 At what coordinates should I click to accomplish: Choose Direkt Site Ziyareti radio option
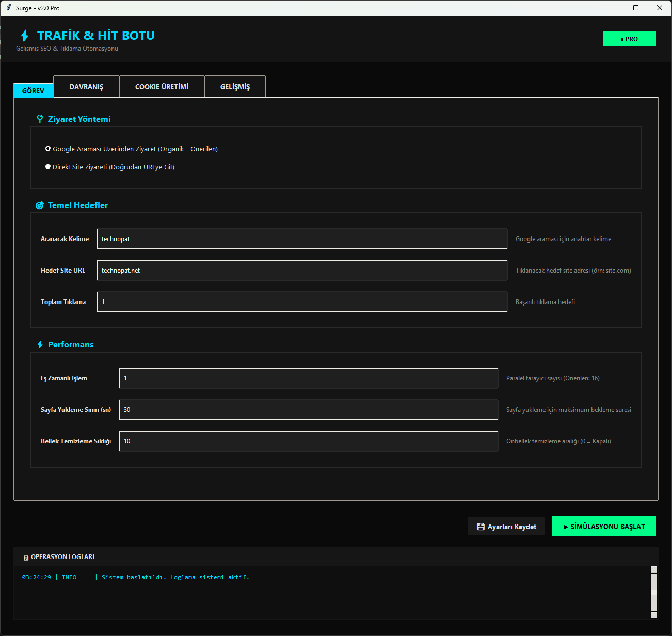click(x=48, y=167)
